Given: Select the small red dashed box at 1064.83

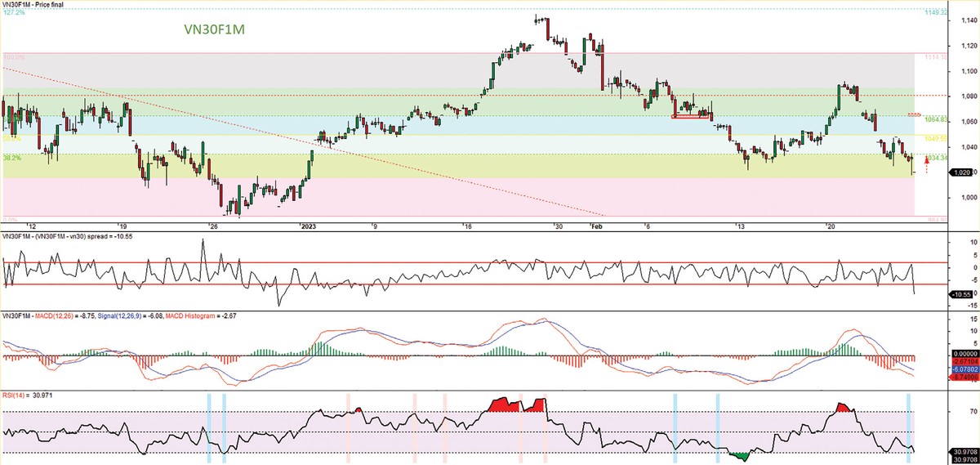Looking at the screenshot, I should (x=913, y=114).
